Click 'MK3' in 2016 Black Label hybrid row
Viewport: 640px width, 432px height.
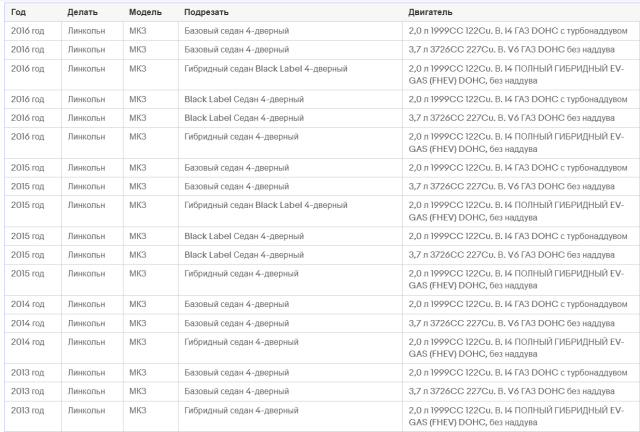(138, 67)
